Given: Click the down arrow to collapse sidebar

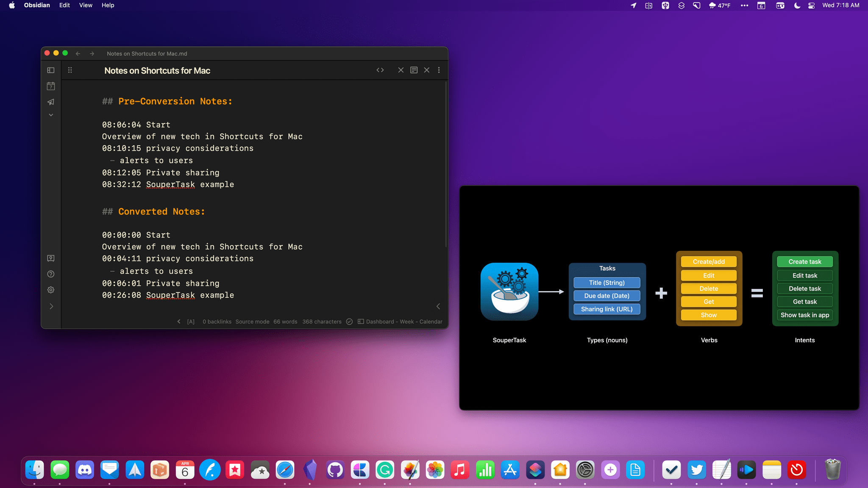Looking at the screenshot, I should [51, 115].
